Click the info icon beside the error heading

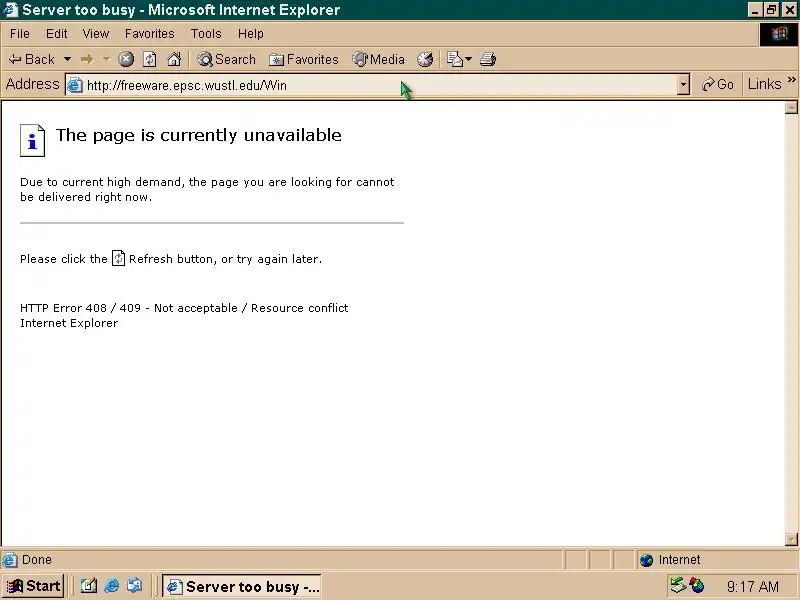(x=32, y=140)
